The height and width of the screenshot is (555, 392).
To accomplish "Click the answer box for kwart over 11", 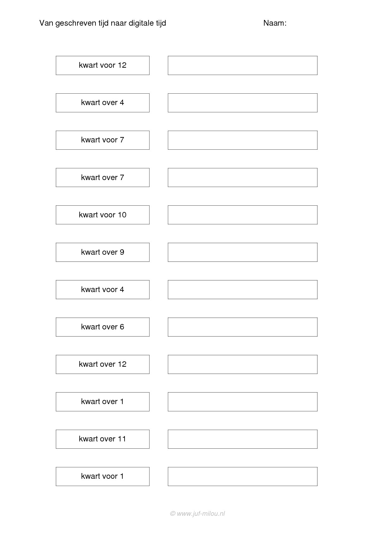I will pos(242,439).
